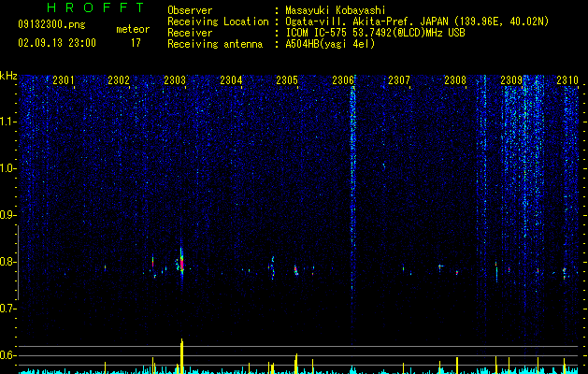Click the 2301 time marker
The image size is (588, 374).
tap(64, 80)
